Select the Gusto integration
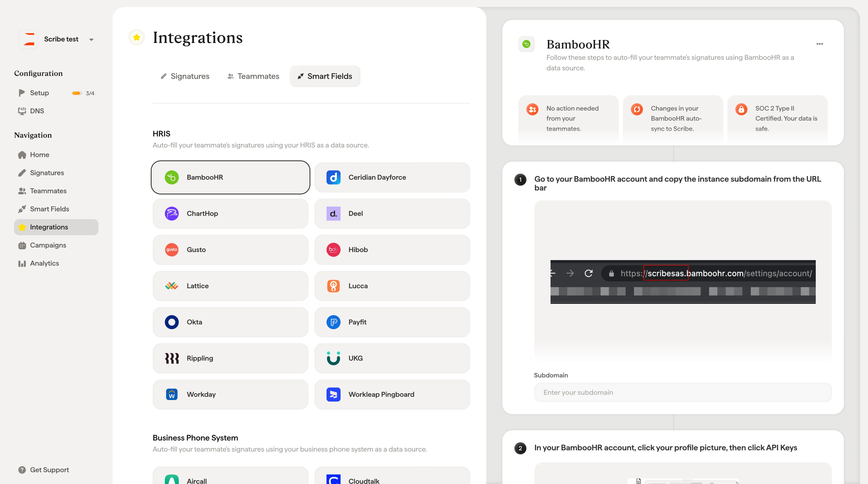Image resolution: width=868 pixels, height=484 pixels. (x=231, y=250)
